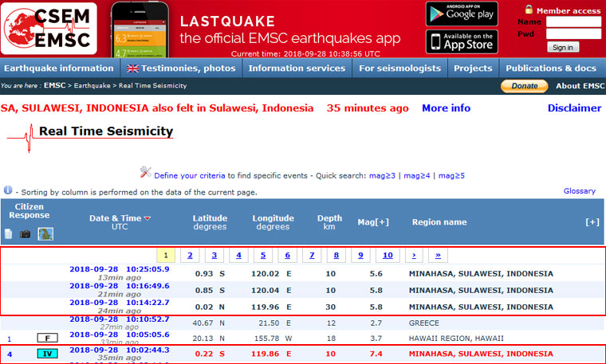Click the CSEM EMSC logo

click(x=49, y=28)
